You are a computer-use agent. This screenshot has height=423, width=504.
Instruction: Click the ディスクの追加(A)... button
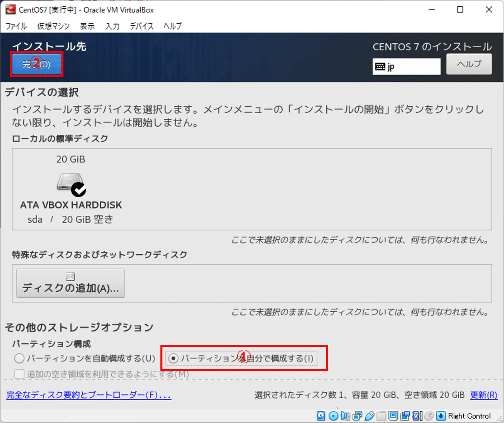pos(71,283)
